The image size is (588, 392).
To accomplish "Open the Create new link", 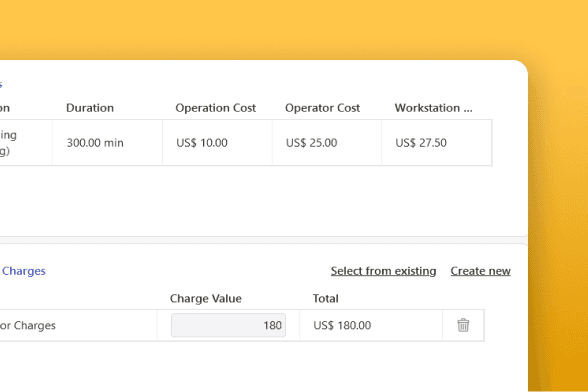I will pos(480,271).
